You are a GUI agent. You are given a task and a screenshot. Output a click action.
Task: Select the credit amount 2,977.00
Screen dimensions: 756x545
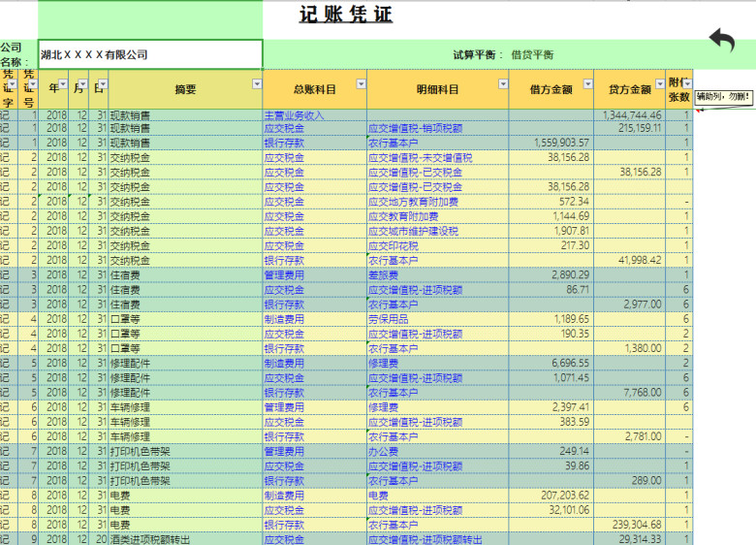(630, 305)
